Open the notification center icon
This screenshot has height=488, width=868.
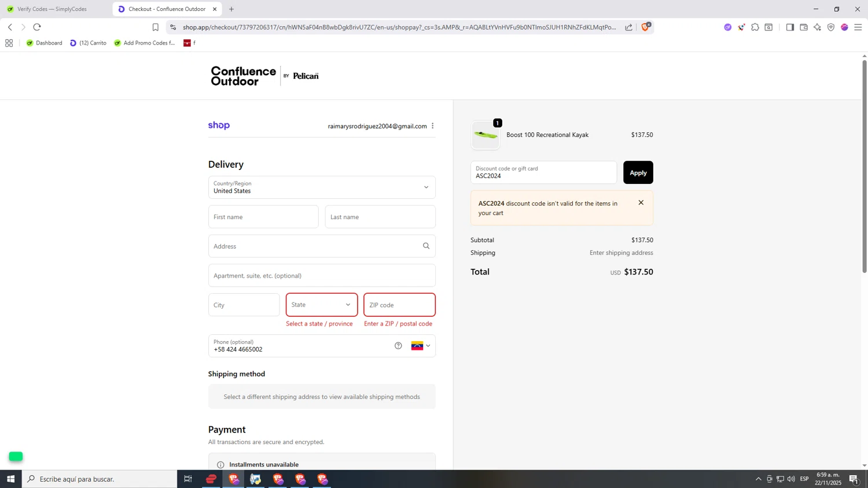(854, 479)
